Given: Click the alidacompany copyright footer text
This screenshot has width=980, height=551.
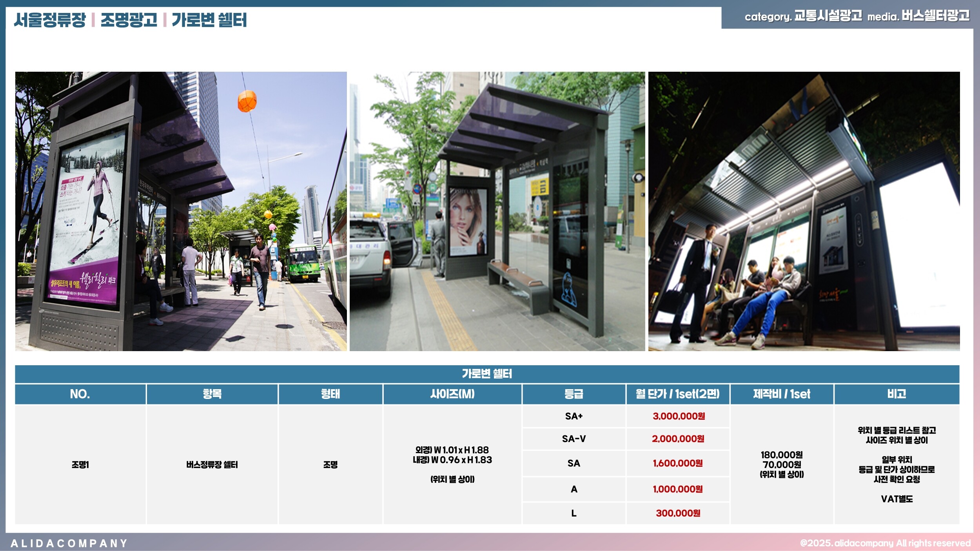Looking at the screenshot, I should pyautogui.click(x=885, y=543).
